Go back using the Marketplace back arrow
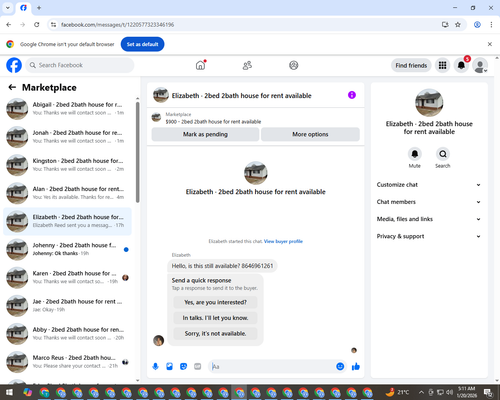Image resolution: width=500 pixels, height=400 pixels. click(x=12, y=87)
